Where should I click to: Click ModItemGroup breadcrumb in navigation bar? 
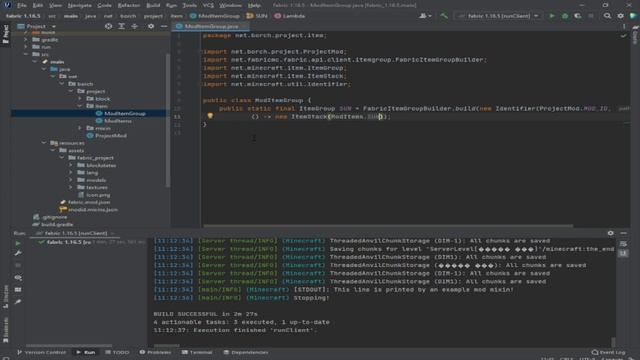point(215,16)
